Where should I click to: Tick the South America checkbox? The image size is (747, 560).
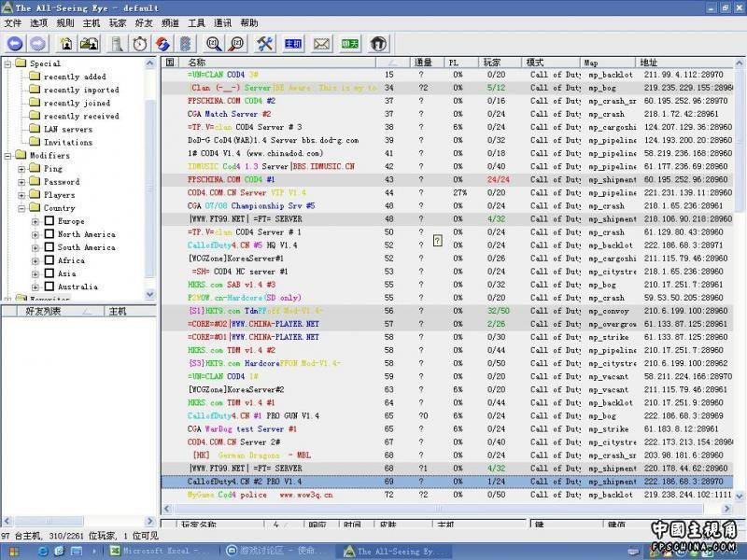coord(49,247)
